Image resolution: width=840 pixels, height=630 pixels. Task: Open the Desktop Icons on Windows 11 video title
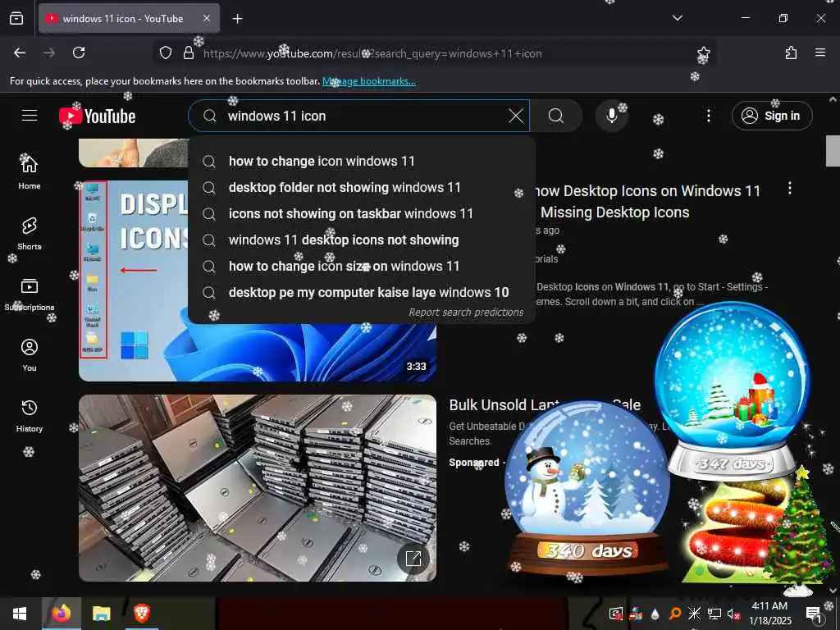pyautogui.click(x=648, y=202)
